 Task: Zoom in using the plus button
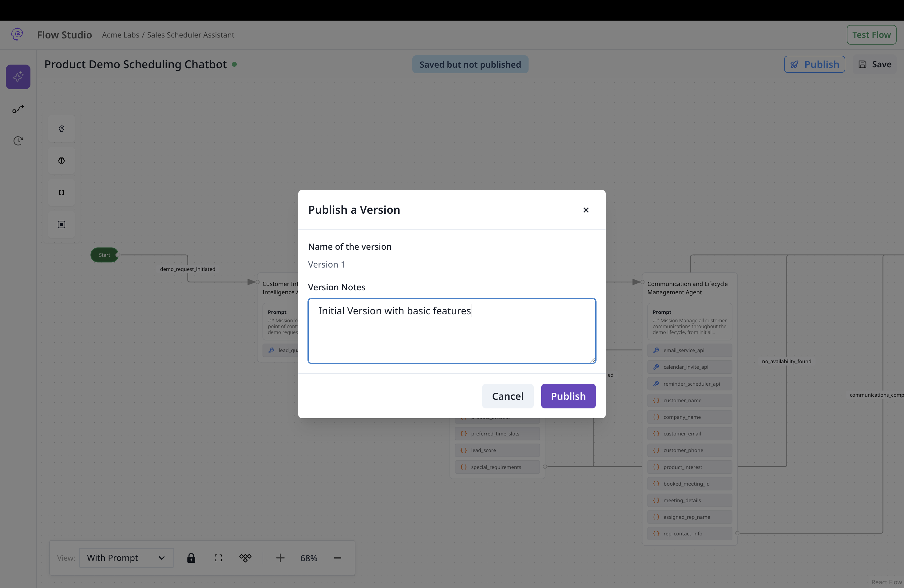pyautogui.click(x=280, y=558)
